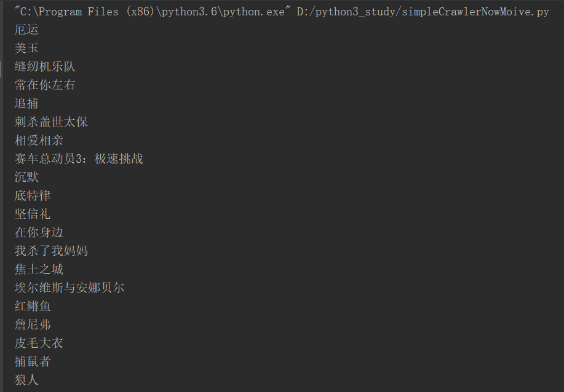Select the output line 美玉
This screenshot has width=564, height=392.
click(x=26, y=48)
